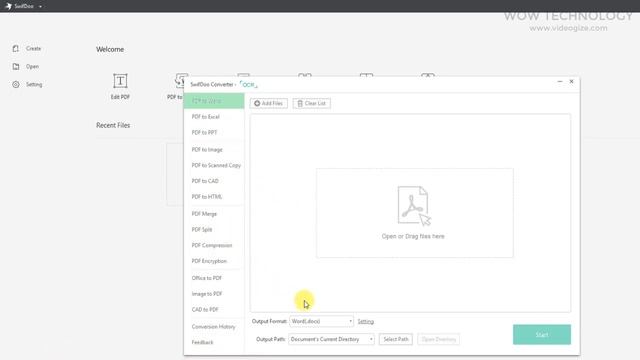Click the Create icon in left sidebar

click(x=16, y=49)
